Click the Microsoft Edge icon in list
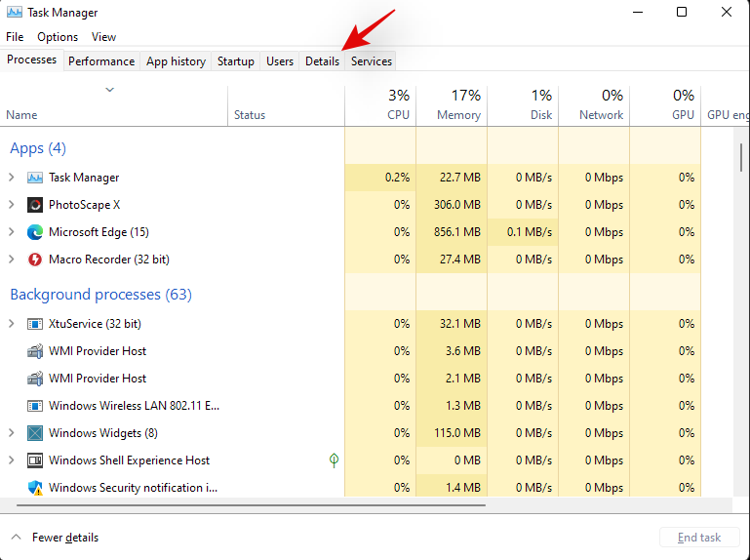 click(35, 232)
